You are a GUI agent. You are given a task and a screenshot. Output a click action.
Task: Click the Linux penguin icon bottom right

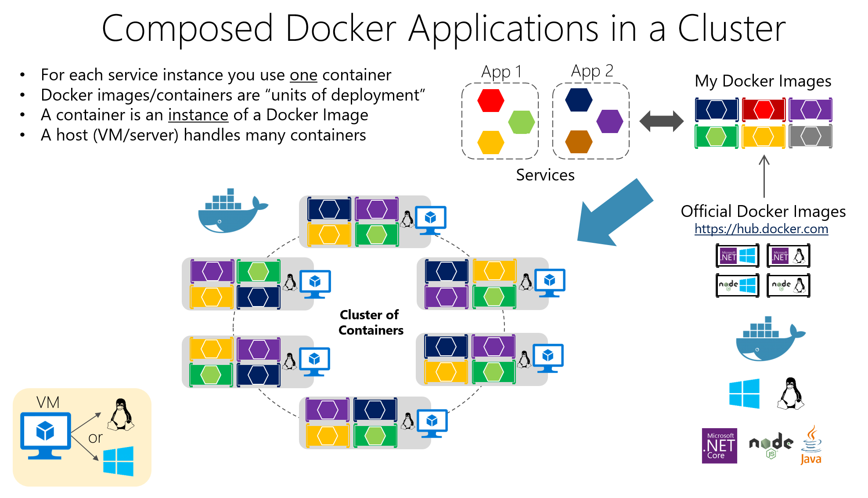coord(790,393)
